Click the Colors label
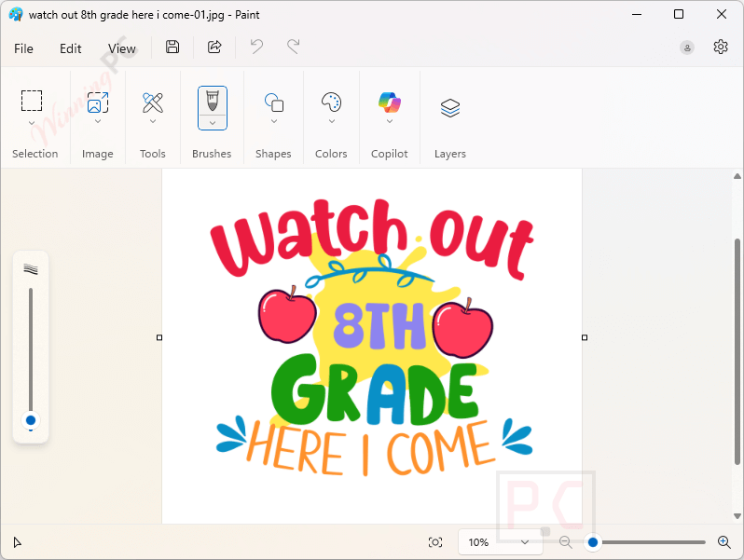Image resolution: width=744 pixels, height=560 pixels. point(331,154)
